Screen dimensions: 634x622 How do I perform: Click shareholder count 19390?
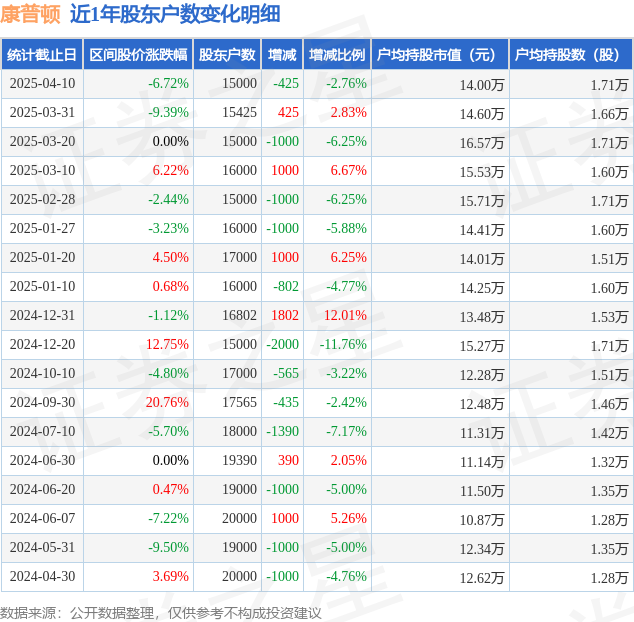click(x=239, y=460)
